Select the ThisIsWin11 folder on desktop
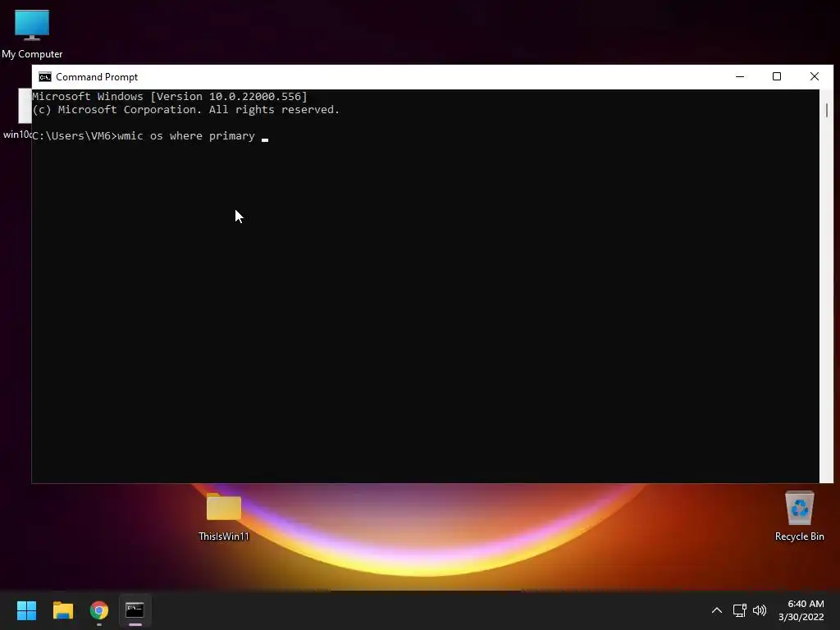 [x=224, y=517]
